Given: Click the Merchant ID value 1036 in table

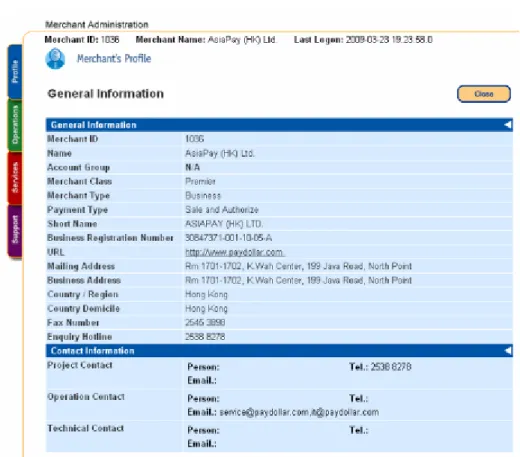Looking at the screenshot, I should 195,139.
